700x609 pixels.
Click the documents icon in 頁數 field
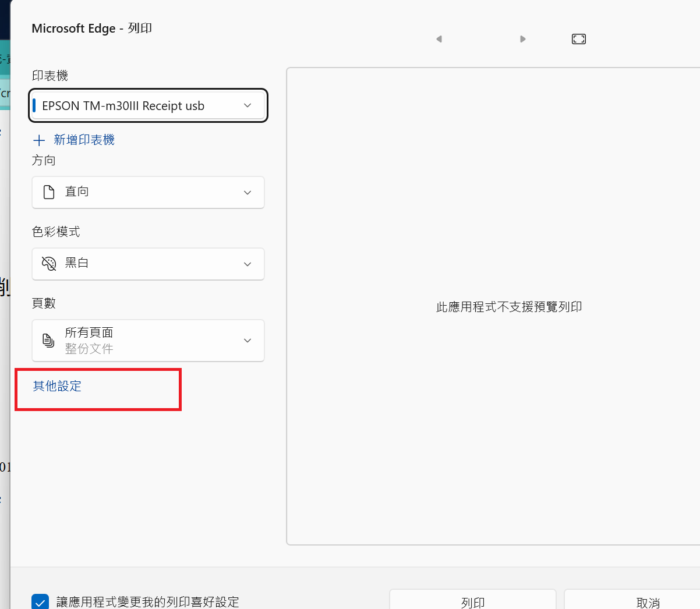(x=49, y=341)
